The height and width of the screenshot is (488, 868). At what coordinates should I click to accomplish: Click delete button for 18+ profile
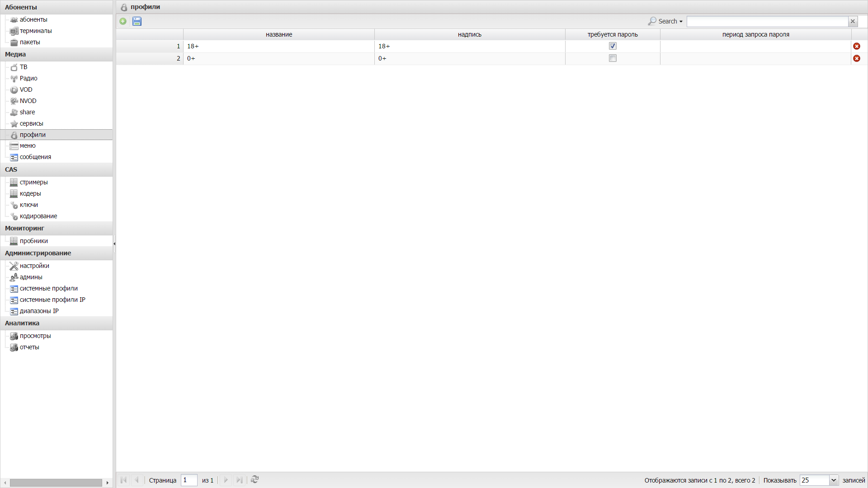pos(857,46)
